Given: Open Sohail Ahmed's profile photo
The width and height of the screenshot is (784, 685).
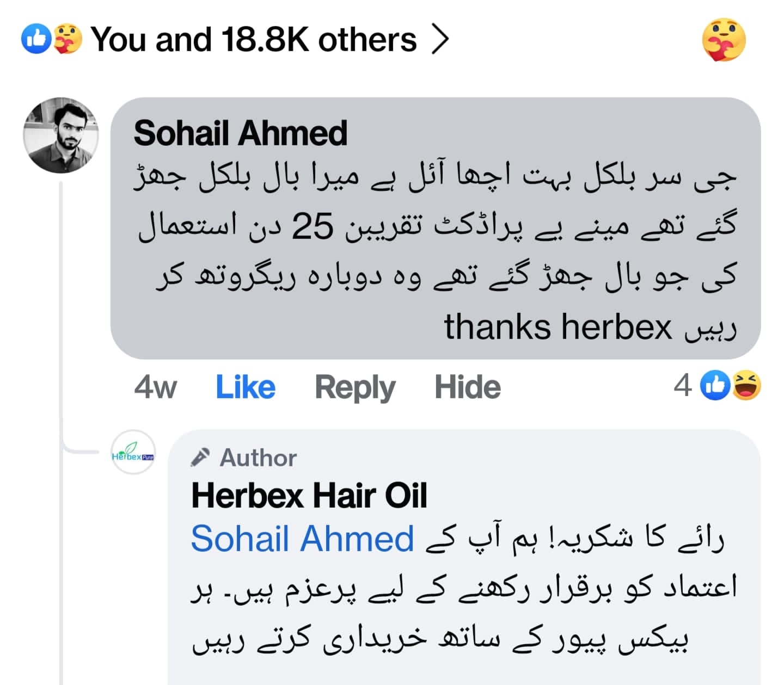Looking at the screenshot, I should tap(60, 135).
